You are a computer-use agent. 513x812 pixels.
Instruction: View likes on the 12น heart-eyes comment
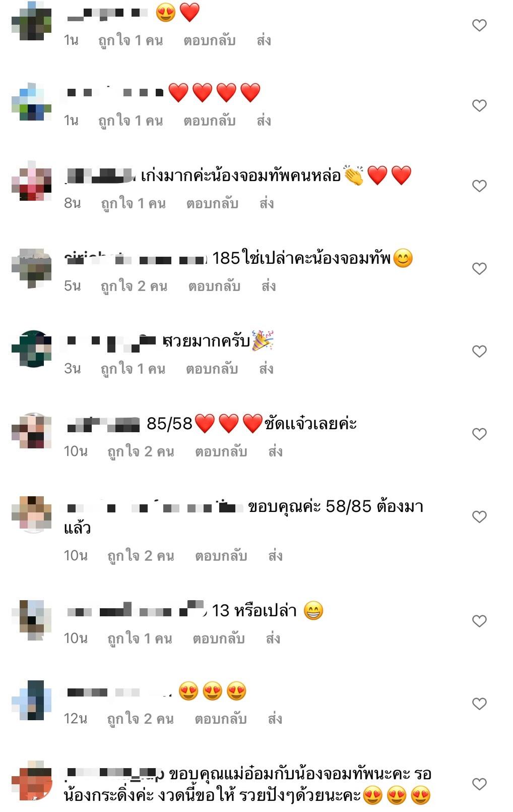[140, 719]
